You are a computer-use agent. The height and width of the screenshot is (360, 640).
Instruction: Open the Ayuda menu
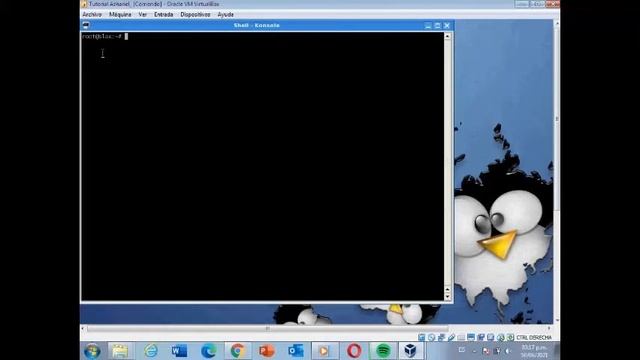coord(225,14)
